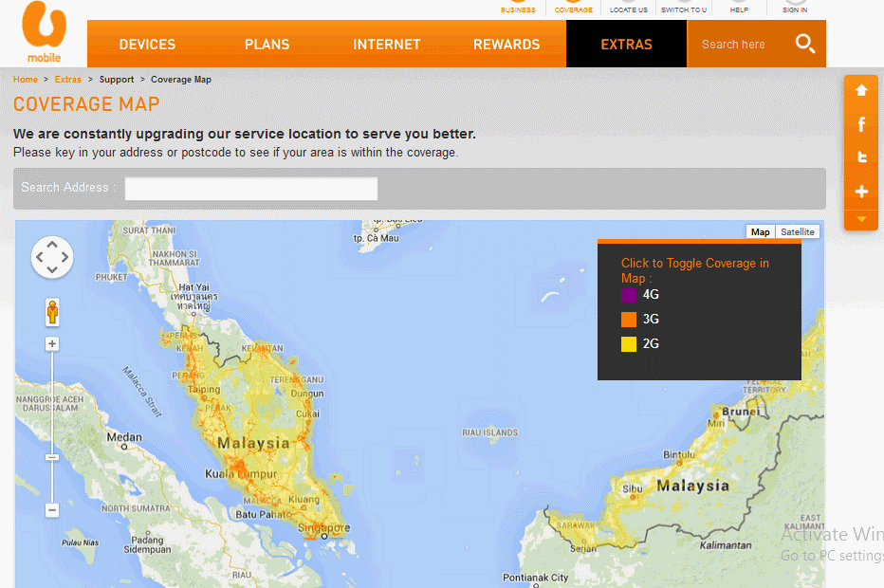The height and width of the screenshot is (588, 884).
Task: Open the INTERNET menu
Action: point(387,44)
